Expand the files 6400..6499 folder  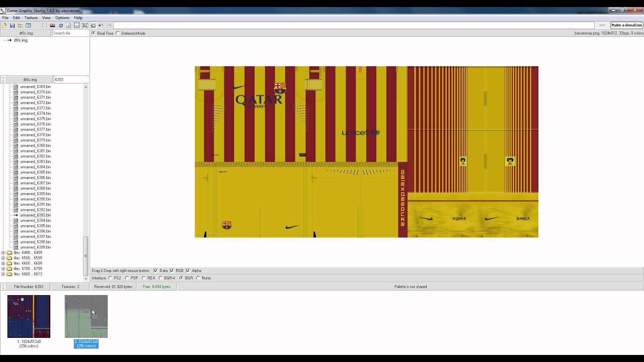point(3,252)
